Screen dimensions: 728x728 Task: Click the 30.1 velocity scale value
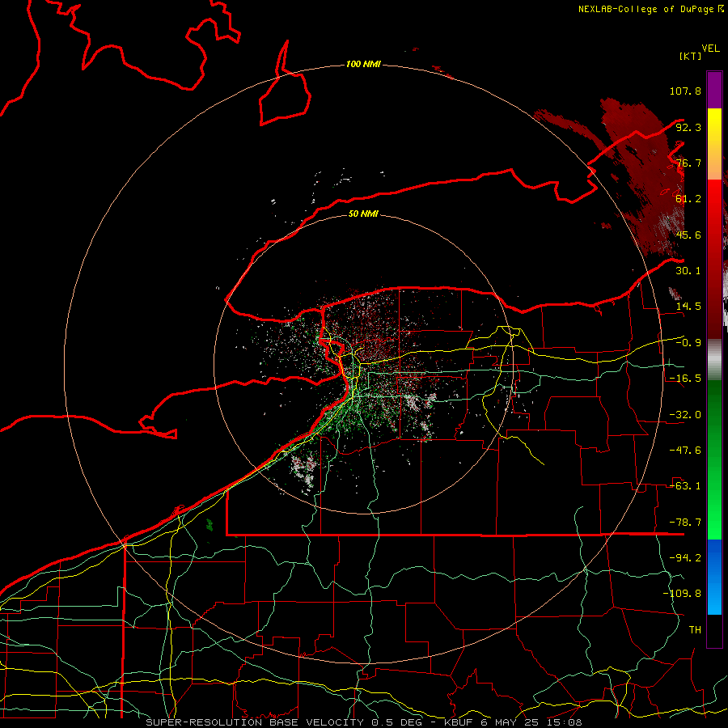[x=688, y=271]
